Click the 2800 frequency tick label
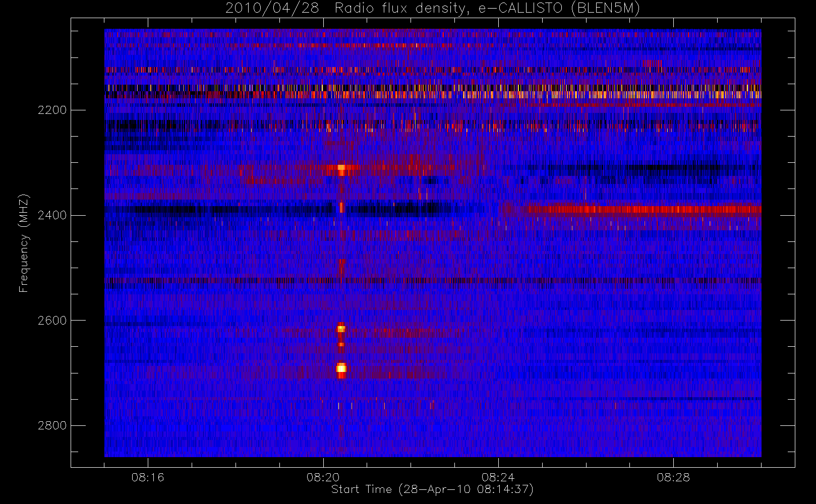816x504 pixels. 52,425
